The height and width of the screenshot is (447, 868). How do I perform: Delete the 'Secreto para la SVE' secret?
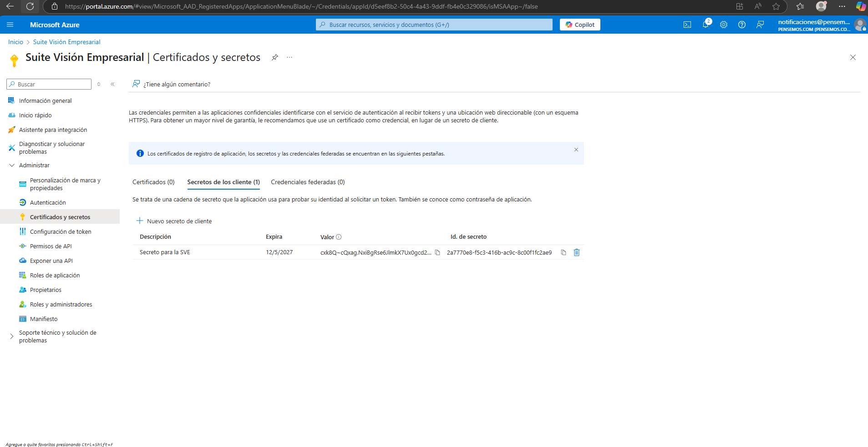pyautogui.click(x=576, y=252)
